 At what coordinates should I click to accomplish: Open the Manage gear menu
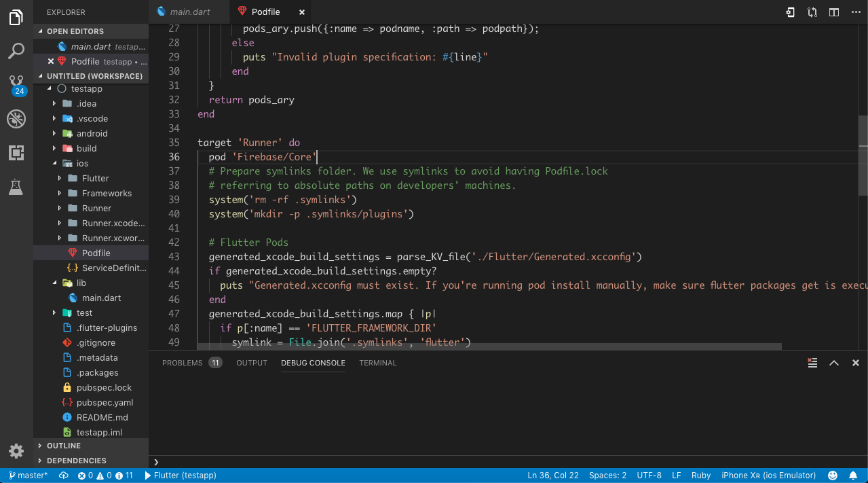(x=16, y=450)
